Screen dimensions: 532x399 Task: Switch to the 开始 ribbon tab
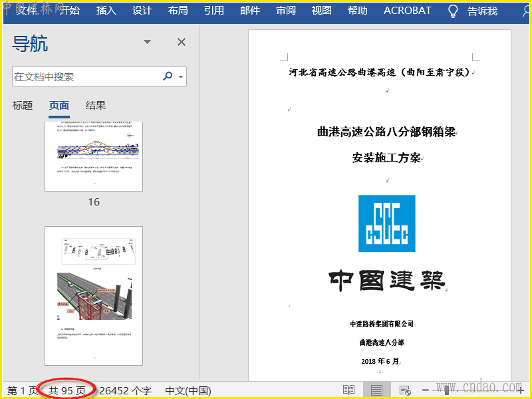(70, 11)
